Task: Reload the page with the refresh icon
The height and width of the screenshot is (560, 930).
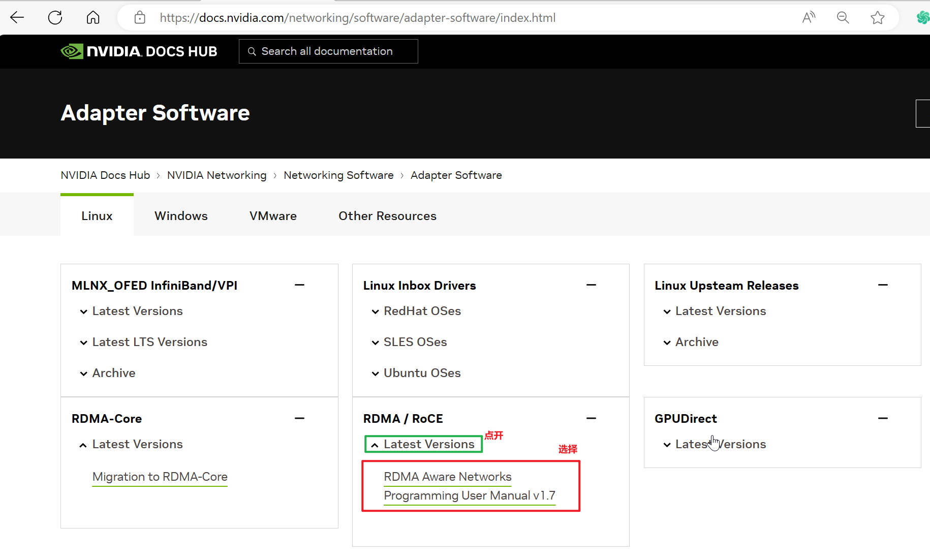Action: pyautogui.click(x=55, y=18)
